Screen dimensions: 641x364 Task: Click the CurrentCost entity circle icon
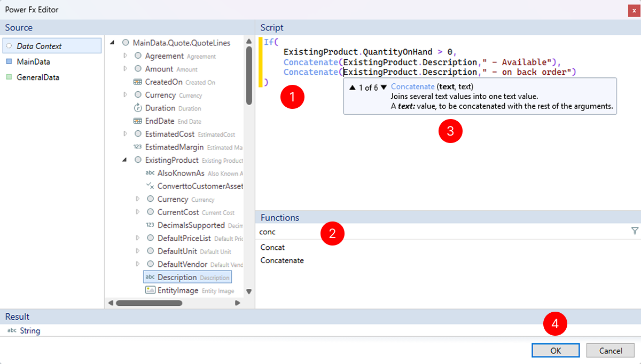tap(151, 212)
